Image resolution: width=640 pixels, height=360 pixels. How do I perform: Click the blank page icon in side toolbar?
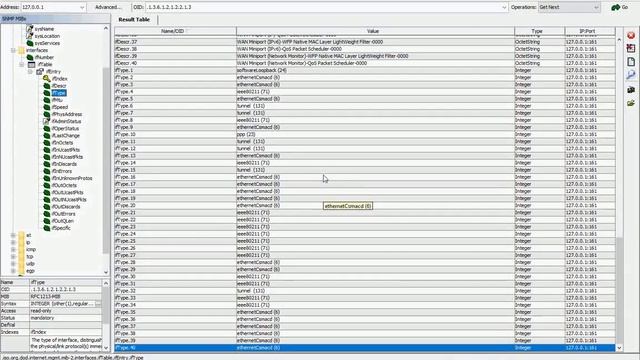(631, 62)
